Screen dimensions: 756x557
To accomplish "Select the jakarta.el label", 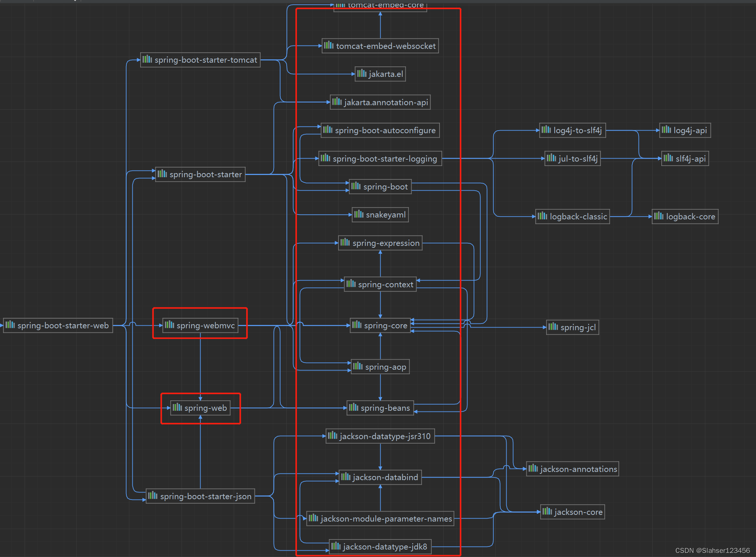I will pos(386,74).
